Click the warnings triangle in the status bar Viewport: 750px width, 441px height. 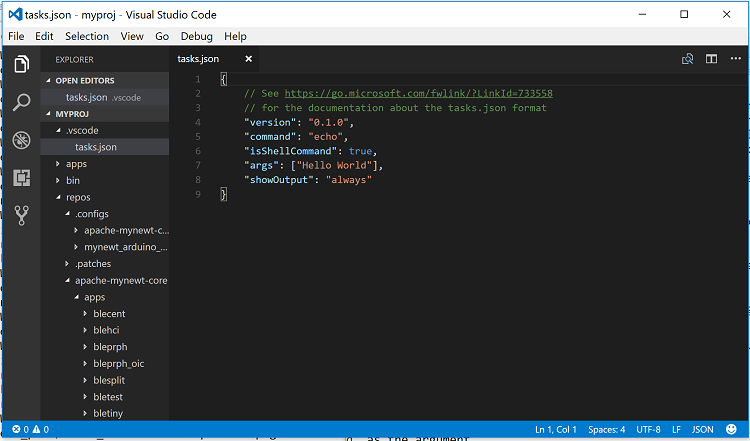(x=36, y=429)
